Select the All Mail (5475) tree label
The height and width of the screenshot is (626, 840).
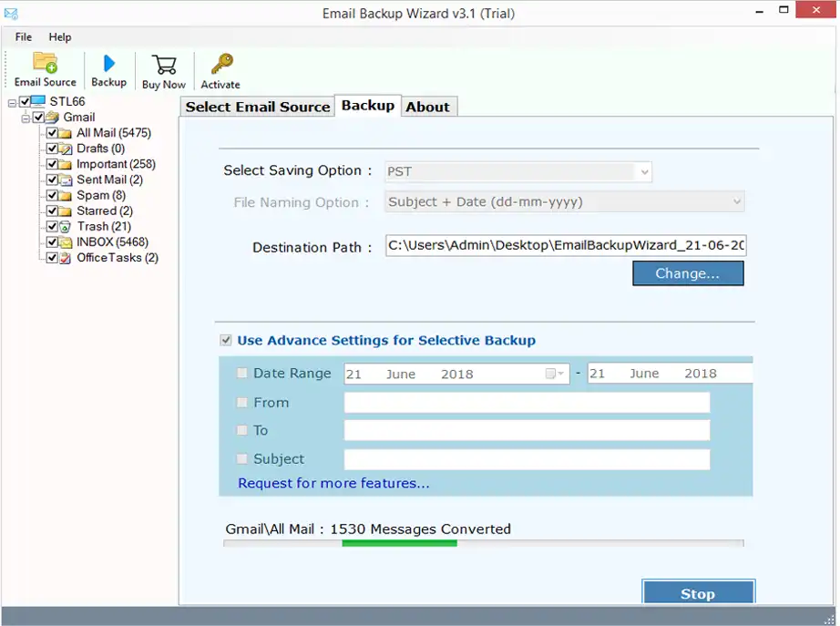[114, 133]
